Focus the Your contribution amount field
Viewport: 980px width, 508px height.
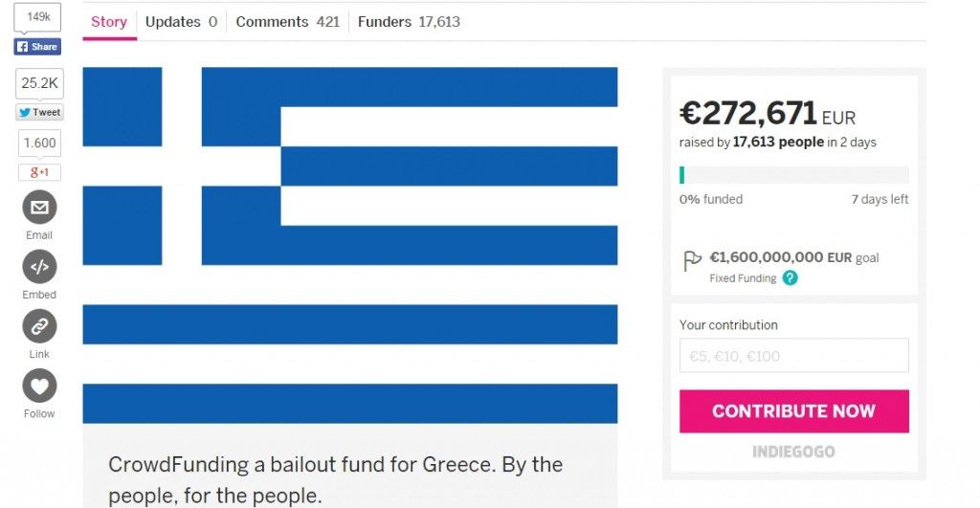(x=793, y=356)
